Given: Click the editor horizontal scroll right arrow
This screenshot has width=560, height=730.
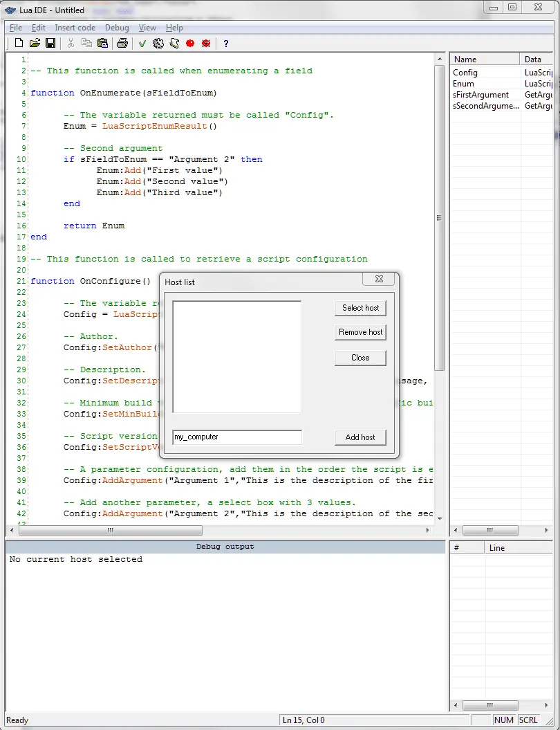Looking at the screenshot, I should pyautogui.click(x=428, y=530).
